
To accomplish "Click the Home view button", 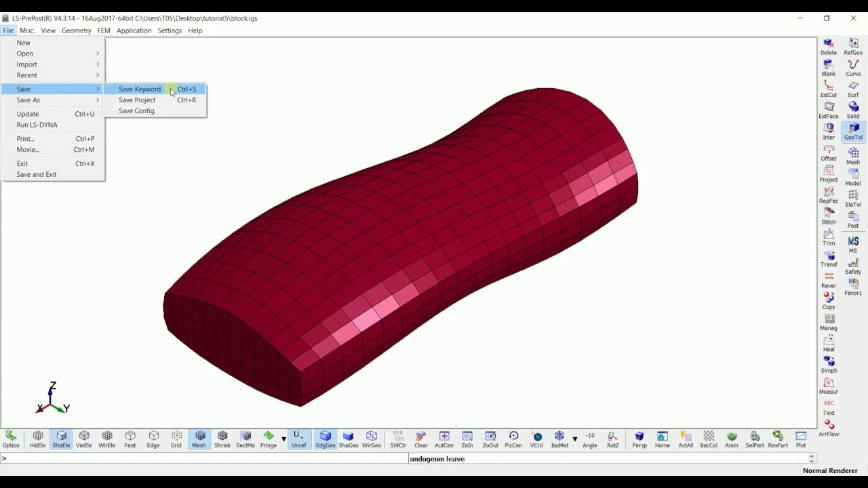I will coord(663,439).
